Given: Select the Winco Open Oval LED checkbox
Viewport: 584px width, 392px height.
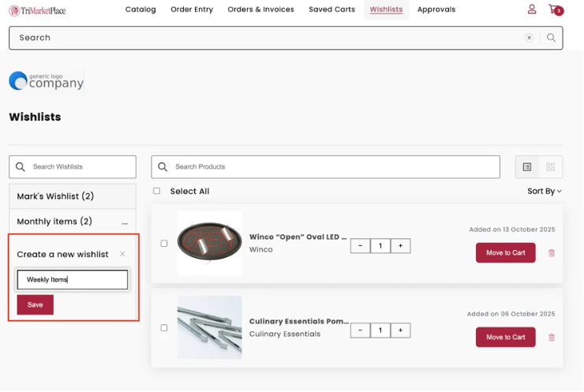Looking at the screenshot, I should (x=164, y=244).
